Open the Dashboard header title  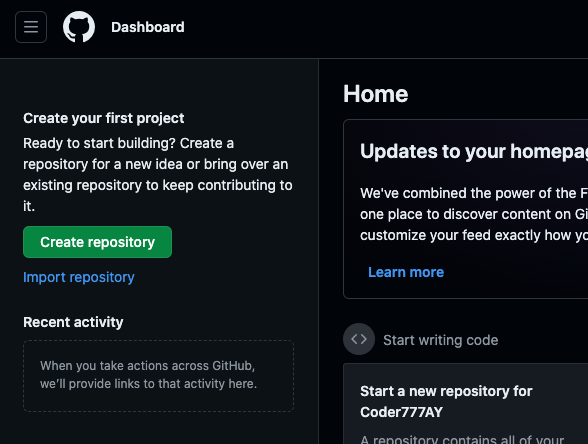click(x=148, y=27)
